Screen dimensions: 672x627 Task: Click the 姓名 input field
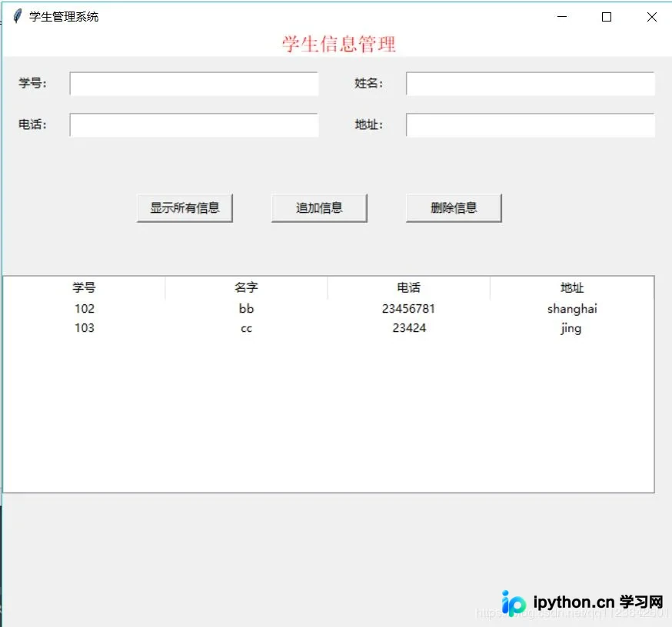point(531,84)
